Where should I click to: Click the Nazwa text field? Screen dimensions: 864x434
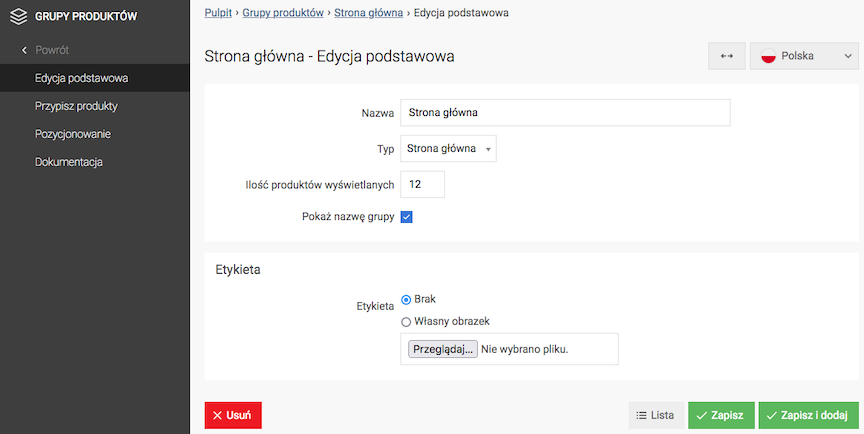[565, 113]
